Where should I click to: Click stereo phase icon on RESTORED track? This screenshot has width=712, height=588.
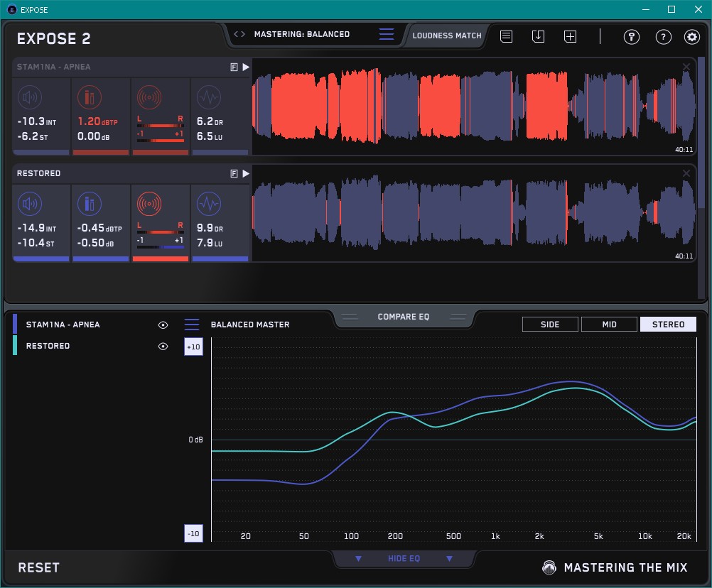pos(149,205)
